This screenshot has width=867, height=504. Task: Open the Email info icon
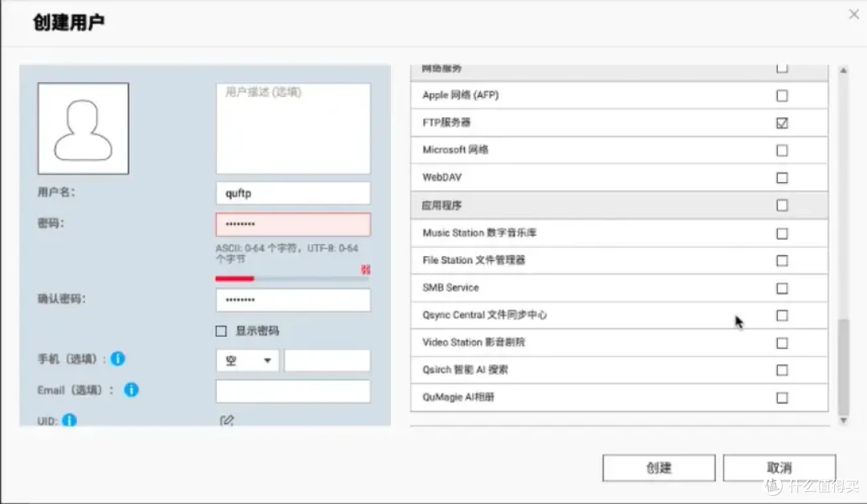pyautogui.click(x=131, y=389)
